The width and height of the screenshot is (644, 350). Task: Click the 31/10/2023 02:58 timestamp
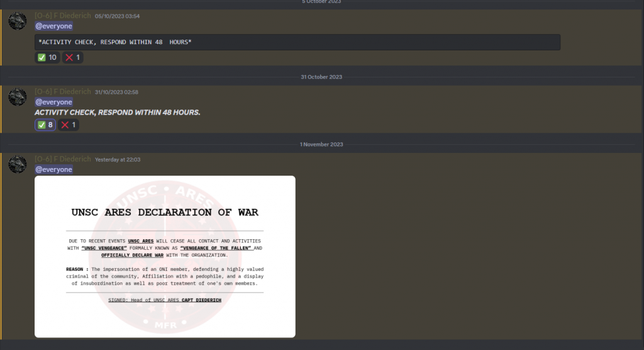point(116,92)
